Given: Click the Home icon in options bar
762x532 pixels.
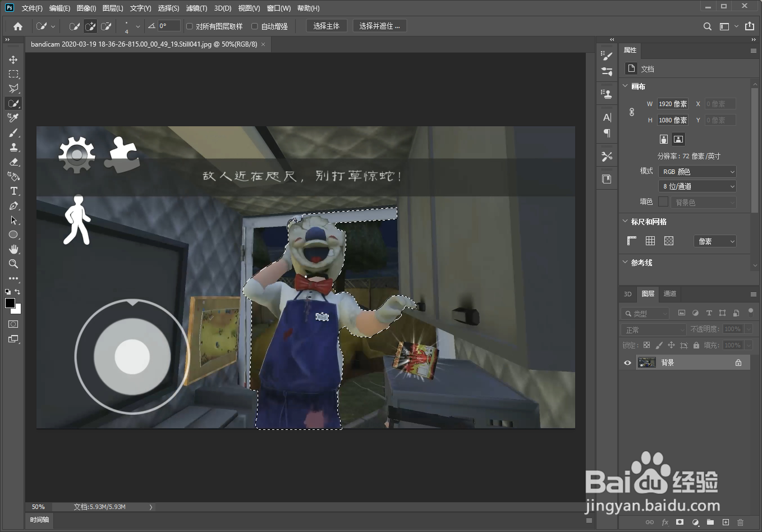Looking at the screenshot, I should click(18, 26).
